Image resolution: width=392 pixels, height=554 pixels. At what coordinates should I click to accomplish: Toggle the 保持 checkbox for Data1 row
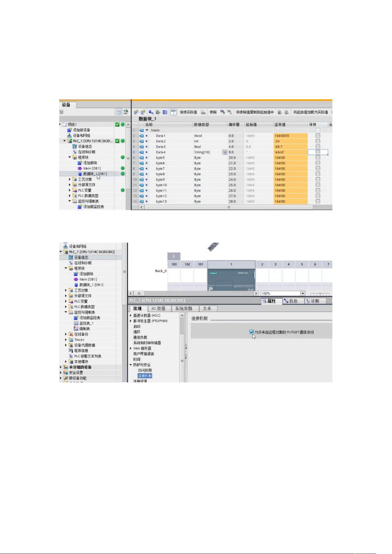pos(318,136)
